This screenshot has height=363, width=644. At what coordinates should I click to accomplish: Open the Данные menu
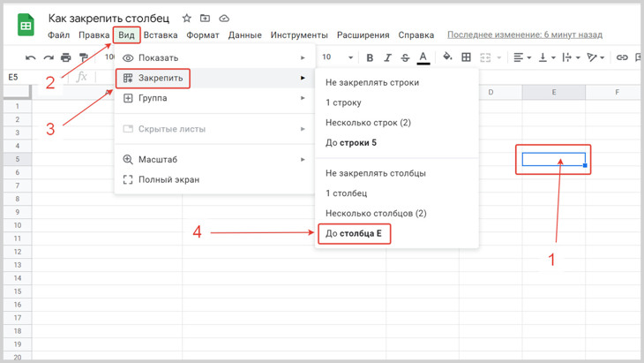click(x=244, y=35)
